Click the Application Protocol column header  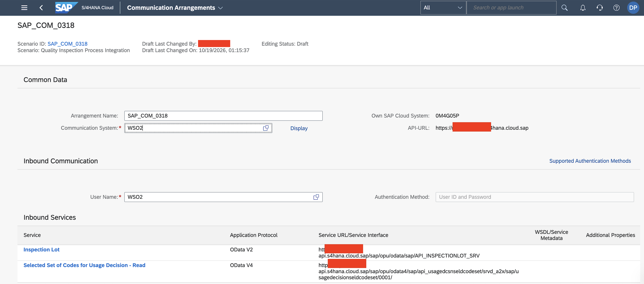point(253,235)
